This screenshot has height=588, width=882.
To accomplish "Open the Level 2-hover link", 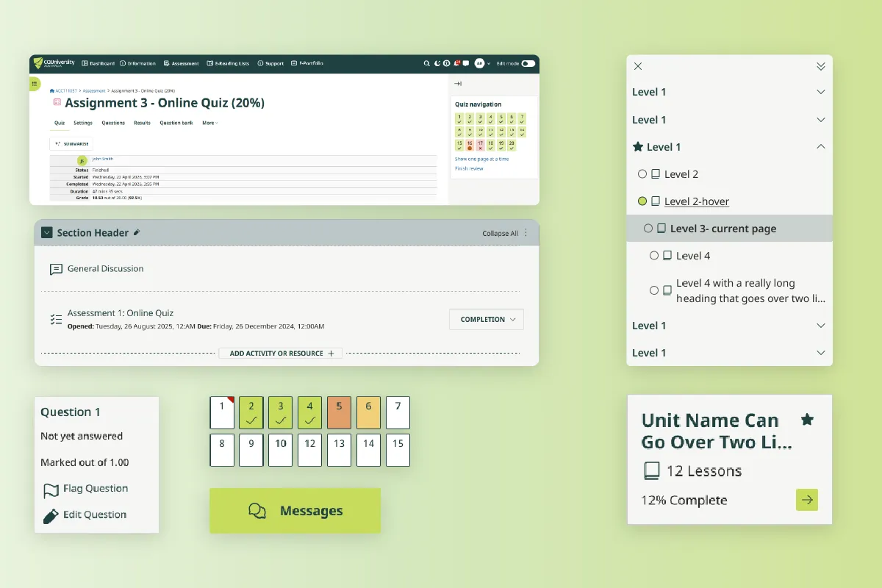I will pos(697,201).
